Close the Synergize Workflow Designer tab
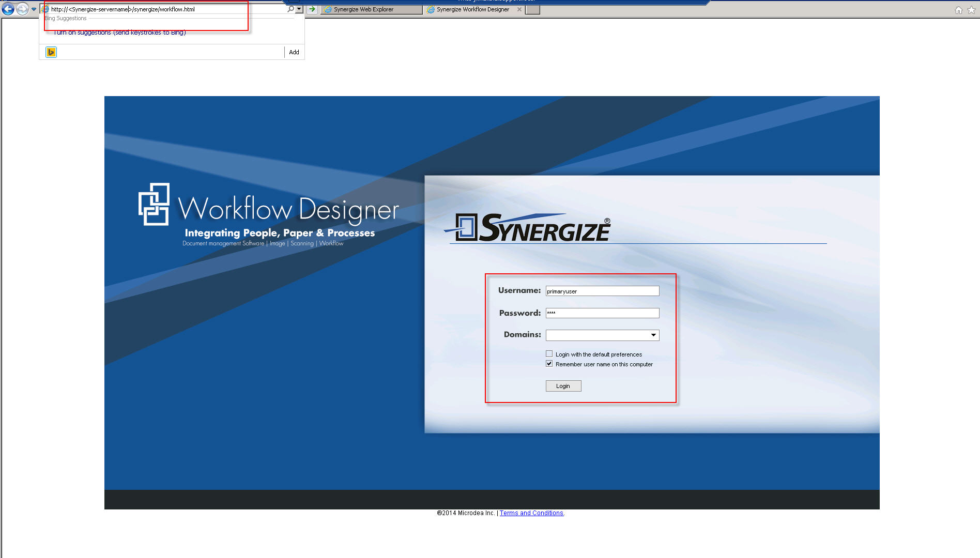The width and height of the screenshot is (980, 558). point(519,9)
